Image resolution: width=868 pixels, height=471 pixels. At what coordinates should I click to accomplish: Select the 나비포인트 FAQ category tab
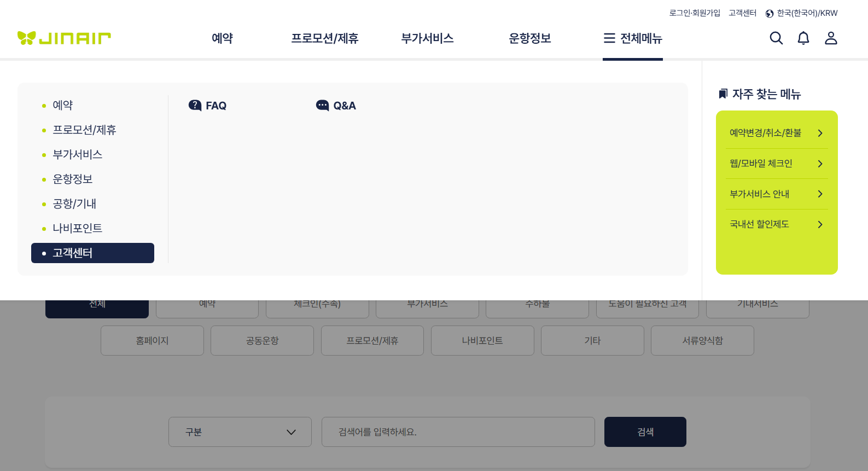[482, 340]
